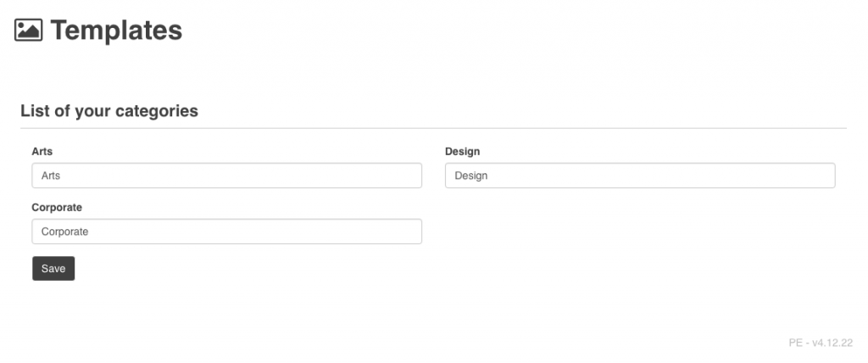868x363 pixels.
Task: Focus the Arts category input
Action: pyautogui.click(x=226, y=176)
